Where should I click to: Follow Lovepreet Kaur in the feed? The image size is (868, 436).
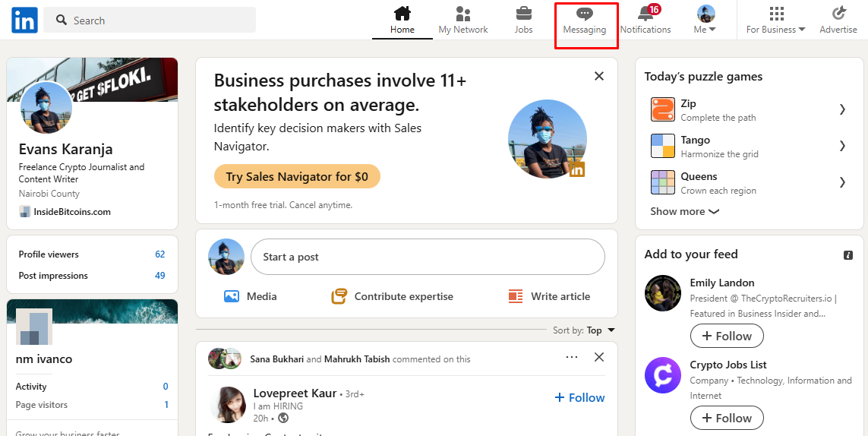(579, 398)
